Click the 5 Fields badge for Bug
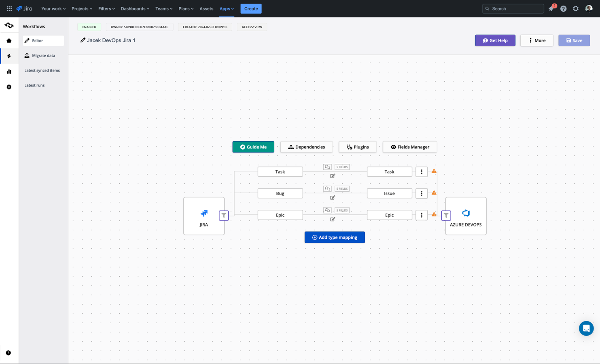 (x=342, y=188)
